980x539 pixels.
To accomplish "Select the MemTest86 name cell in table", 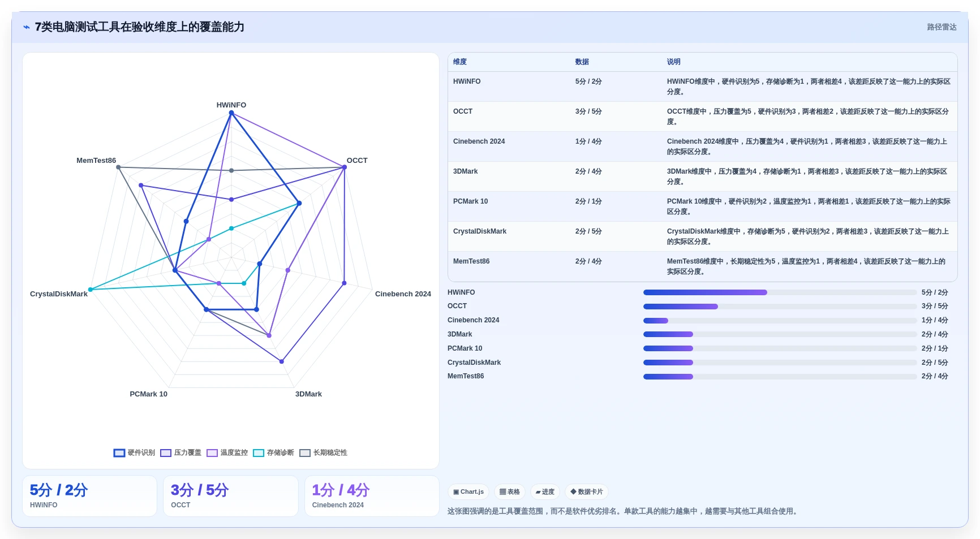I will [x=471, y=261].
